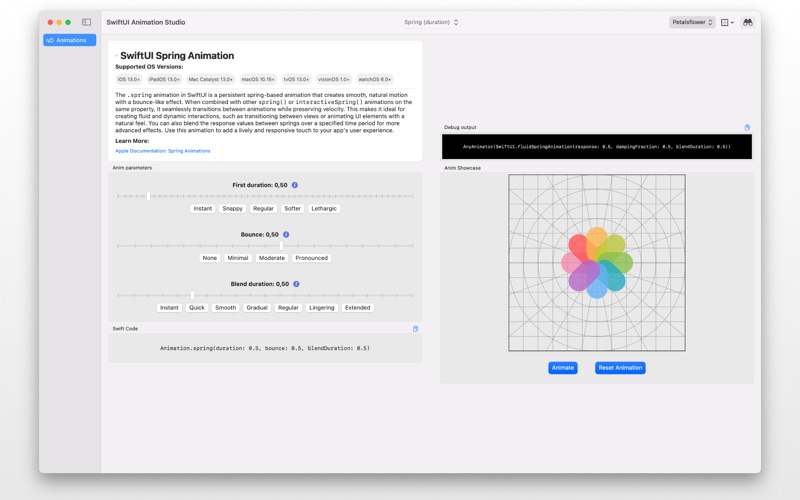
Task: Click the tvOS 13.0+ version tag
Action: pyautogui.click(x=296, y=80)
